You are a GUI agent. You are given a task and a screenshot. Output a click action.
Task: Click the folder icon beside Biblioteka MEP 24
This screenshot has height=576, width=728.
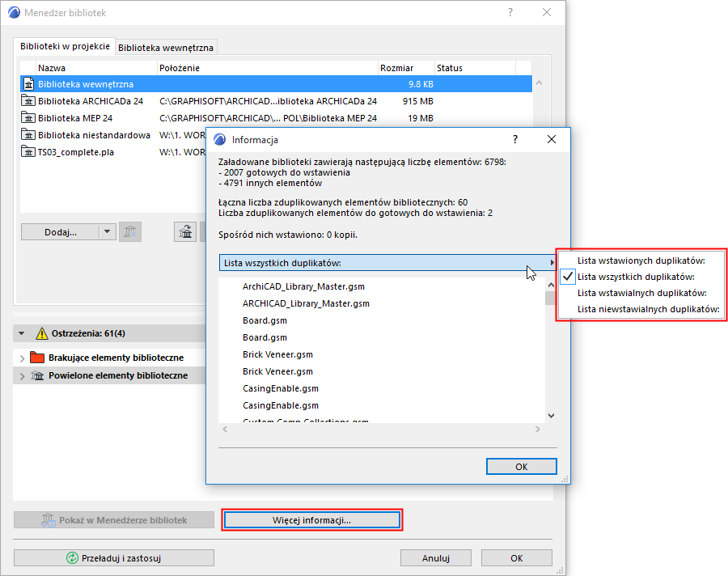[x=28, y=118]
